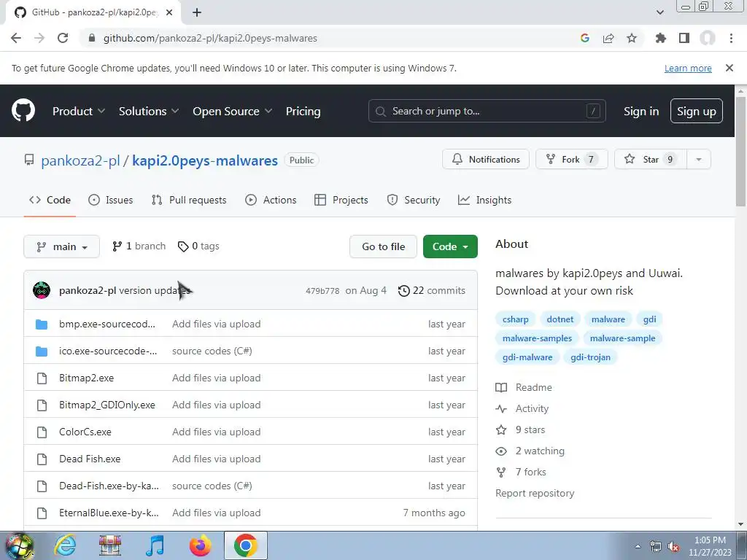Screen dimensions: 747x560
Task: Click the muted volume tray icon
Action: click(x=673, y=546)
